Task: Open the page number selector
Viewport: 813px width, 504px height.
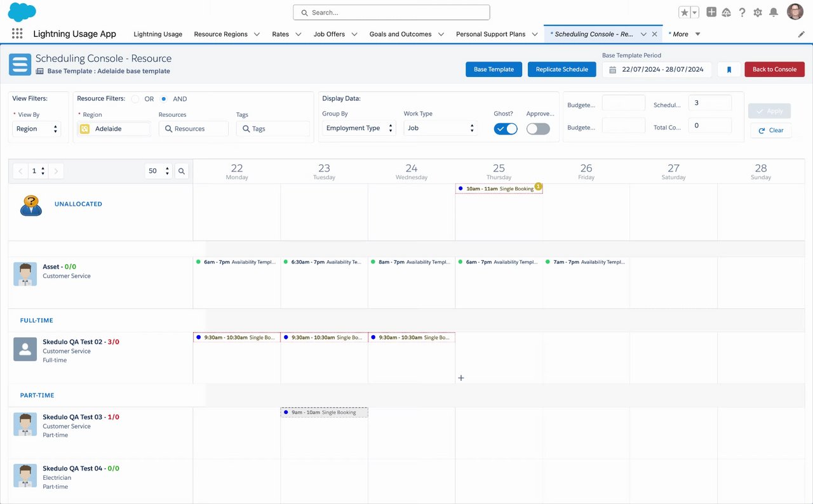Action: 38,171
